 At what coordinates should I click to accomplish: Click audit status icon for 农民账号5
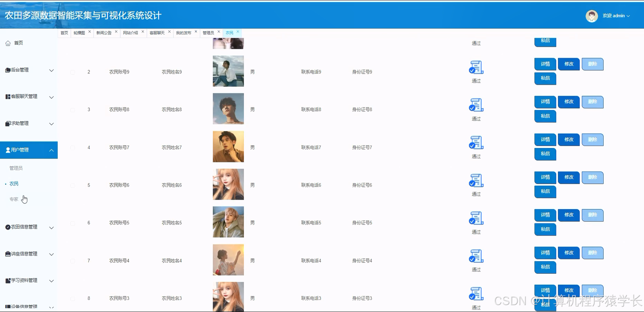[476, 218]
